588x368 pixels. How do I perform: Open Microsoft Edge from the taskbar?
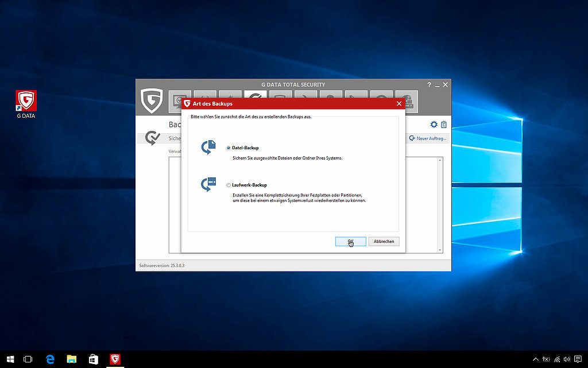click(49, 359)
